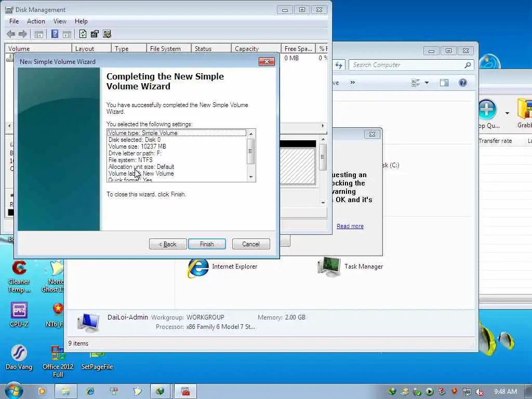The width and height of the screenshot is (532, 399).
Task: Click Internet Explorer icon on the taskbar
Action: click(x=90, y=392)
